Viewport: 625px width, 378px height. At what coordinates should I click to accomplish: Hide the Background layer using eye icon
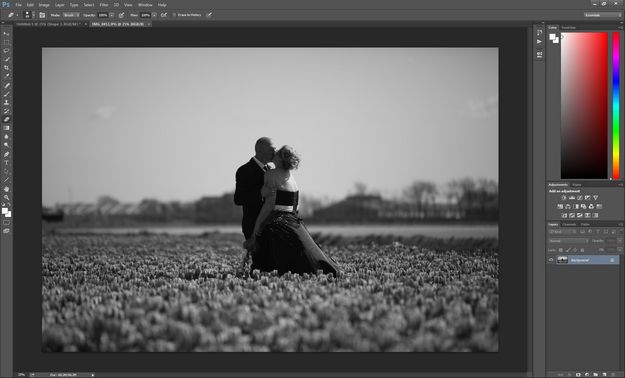pos(551,260)
